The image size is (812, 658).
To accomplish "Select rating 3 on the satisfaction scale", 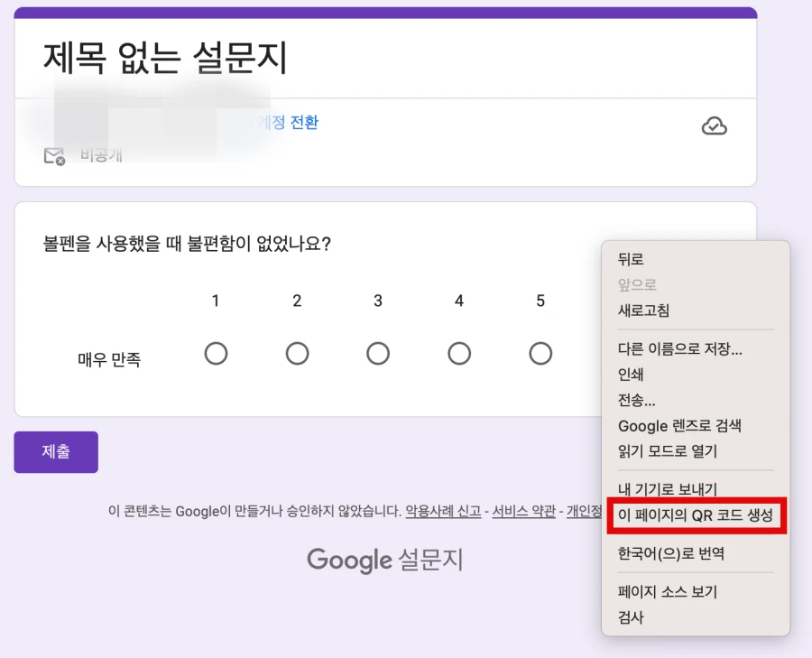I will (x=377, y=353).
